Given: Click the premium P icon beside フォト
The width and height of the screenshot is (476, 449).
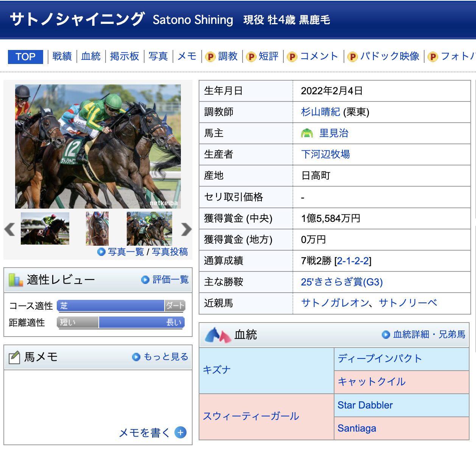Looking at the screenshot, I should 433,57.
